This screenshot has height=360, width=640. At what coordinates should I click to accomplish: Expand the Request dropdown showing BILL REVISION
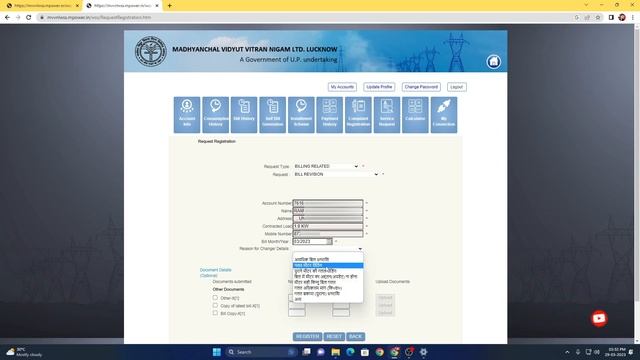pos(336,174)
